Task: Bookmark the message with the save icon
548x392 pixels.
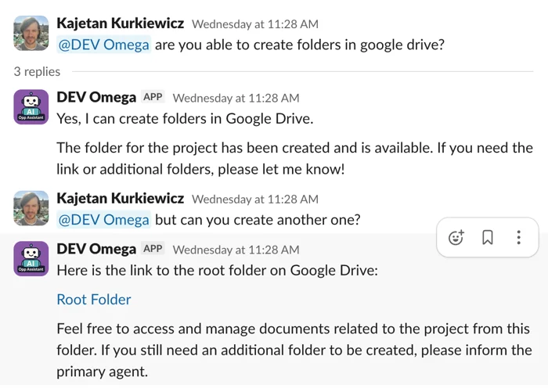Action: pyautogui.click(x=488, y=237)
